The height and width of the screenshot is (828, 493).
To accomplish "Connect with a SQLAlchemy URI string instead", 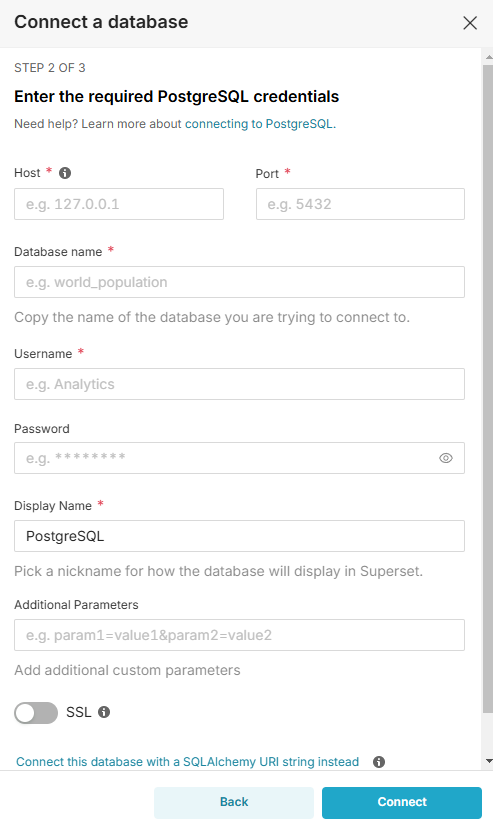I will [187, 762].
